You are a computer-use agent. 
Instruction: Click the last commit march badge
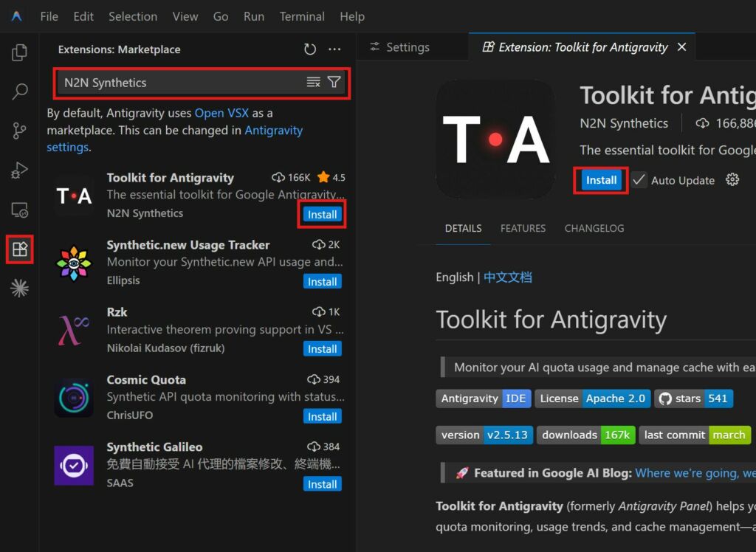tap(695, 435)
